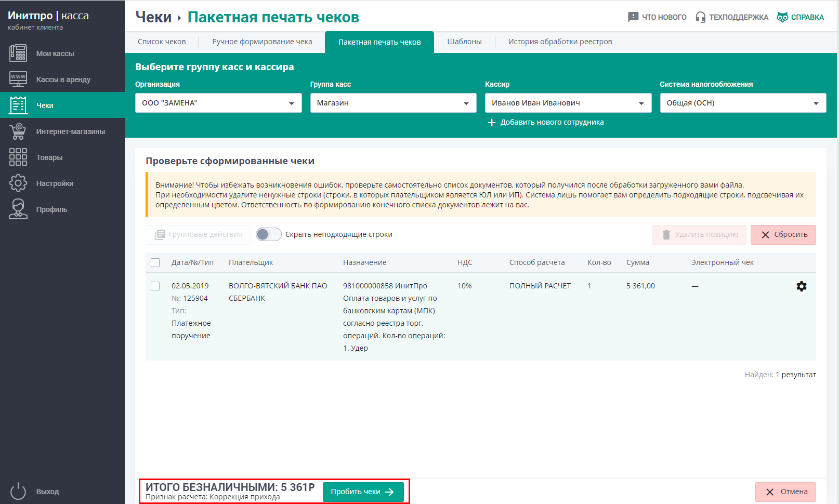Click the plus icon to add employee
The image size is (839, 504).
492,123
